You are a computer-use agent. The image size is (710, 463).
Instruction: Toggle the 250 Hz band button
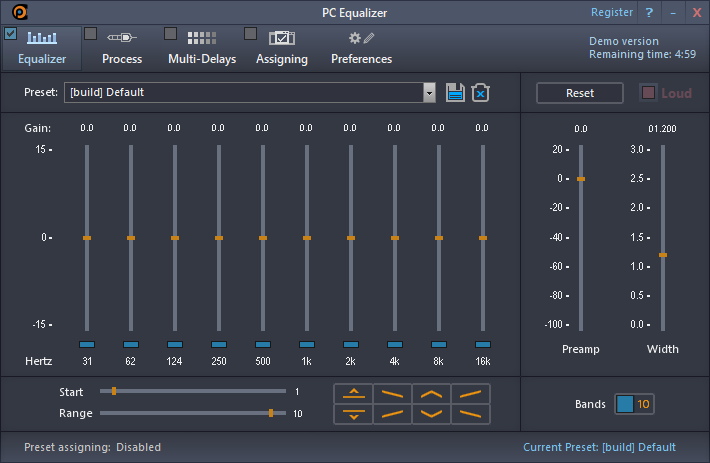coord(219,344)
